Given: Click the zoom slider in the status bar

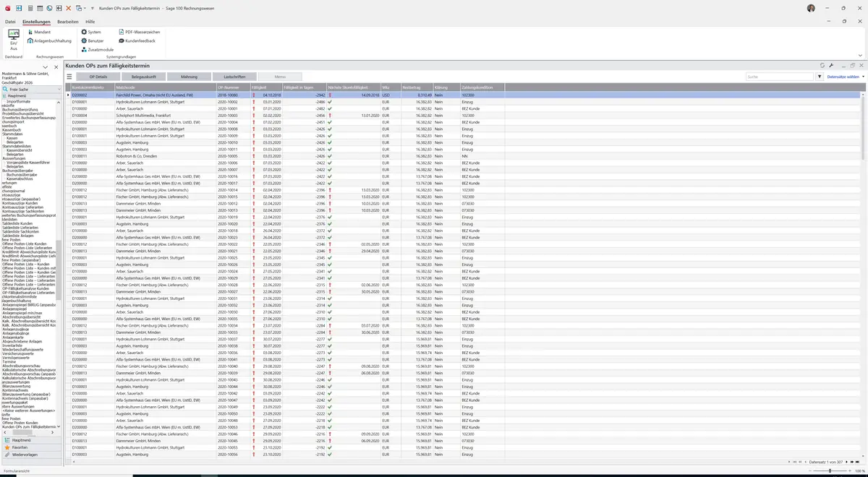Looking at the screenshot, I should coord(830,471).
